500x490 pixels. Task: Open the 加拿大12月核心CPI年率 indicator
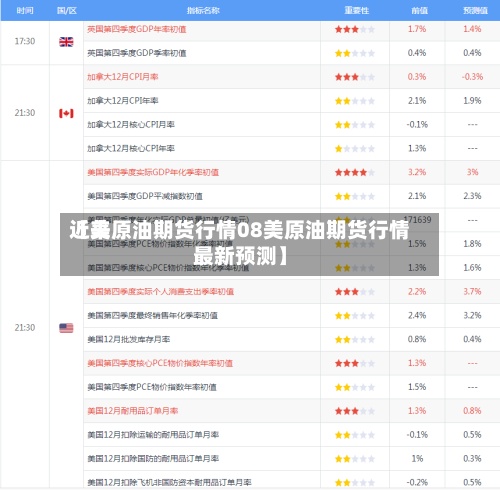click(131, 149)
